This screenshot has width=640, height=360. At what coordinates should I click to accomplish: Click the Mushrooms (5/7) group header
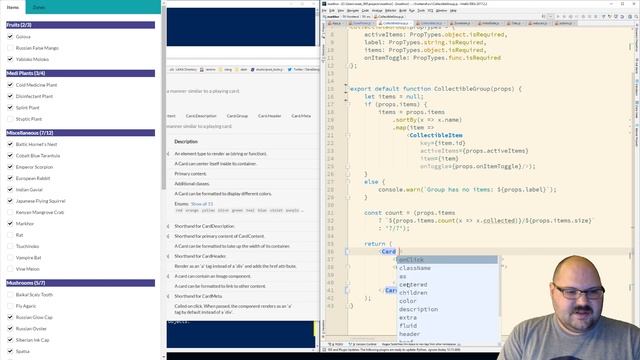click(80, 283)
